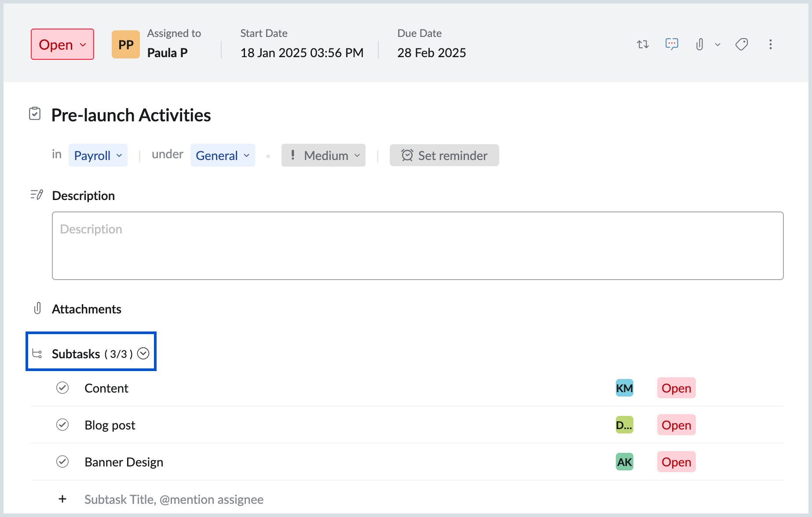This screenshot has width=812, height=517.
Task: Click the plus icon to add subtask
Action: 62,499
